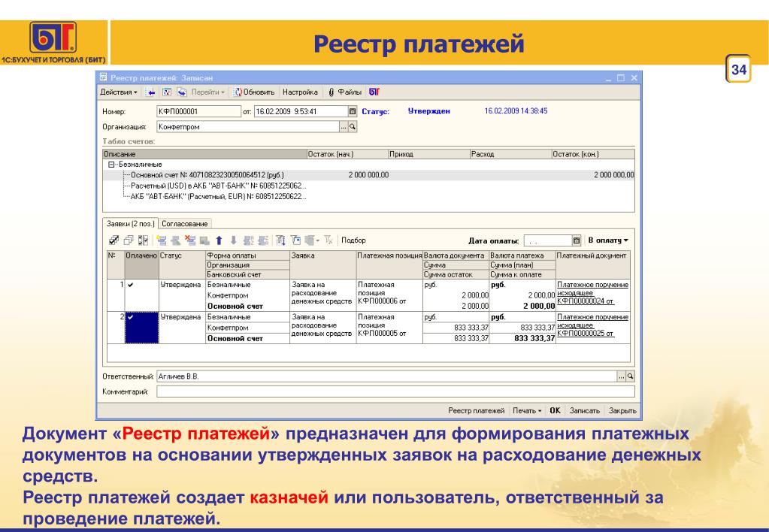The width and height of the screenshot is (769, 532).
Task: Move row down with gray arrow
Action: pyautogui.click(x=234, y=240)
